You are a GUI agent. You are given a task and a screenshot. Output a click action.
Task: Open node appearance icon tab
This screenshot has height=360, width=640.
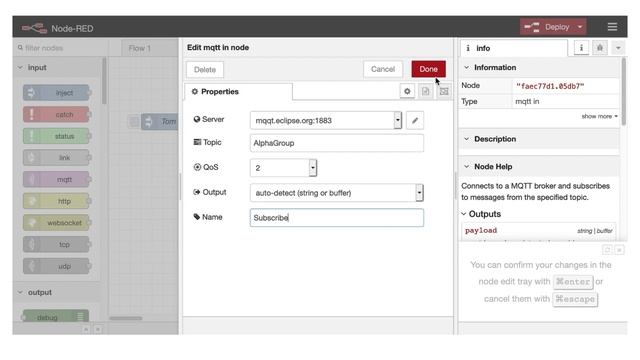click(x=444, y=91)
